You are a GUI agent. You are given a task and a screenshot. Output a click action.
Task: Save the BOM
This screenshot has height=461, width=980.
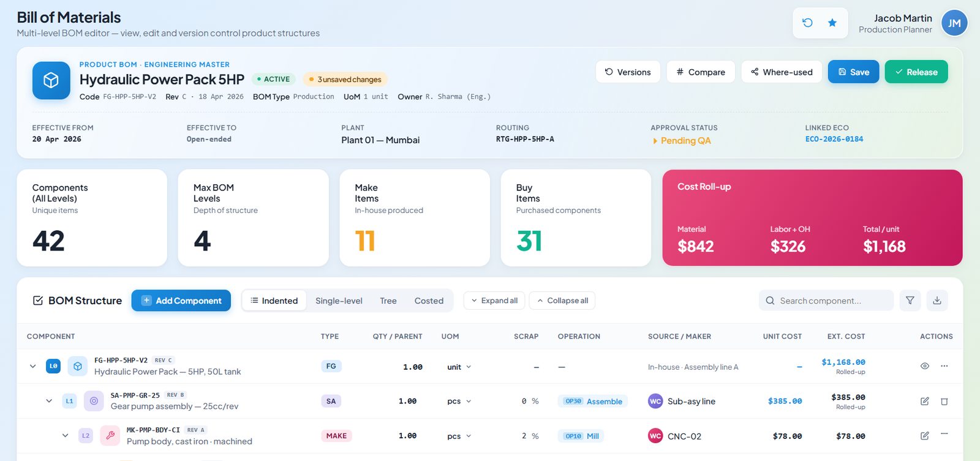pyautogui.click(x=854, y=72)
